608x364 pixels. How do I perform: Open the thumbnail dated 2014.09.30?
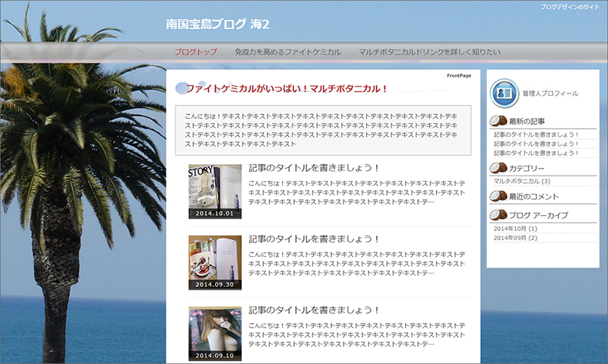click(x=215, y=261)
